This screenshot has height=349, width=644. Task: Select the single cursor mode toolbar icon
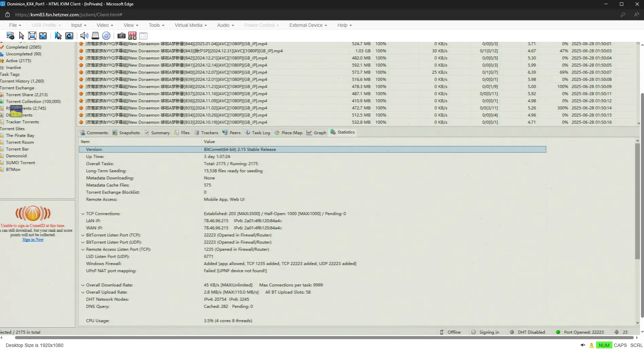(21, 36)
